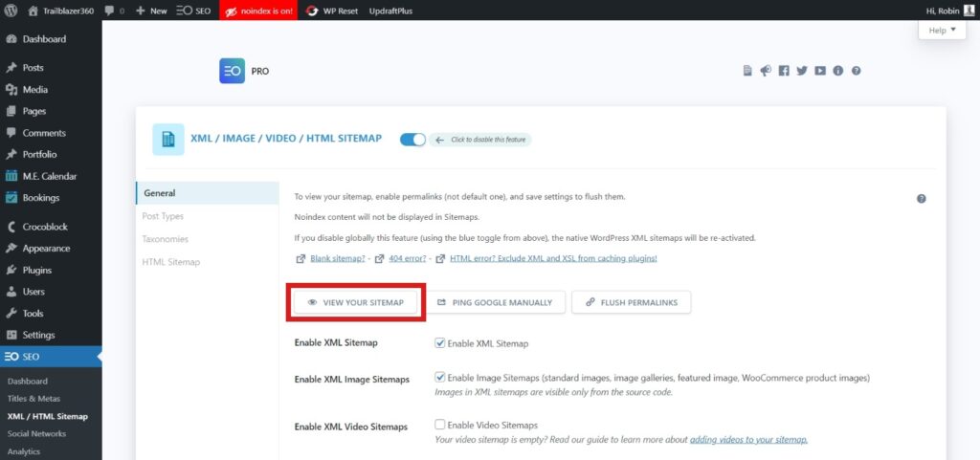Click the sitemap document icon beside title

click(168, 140)
